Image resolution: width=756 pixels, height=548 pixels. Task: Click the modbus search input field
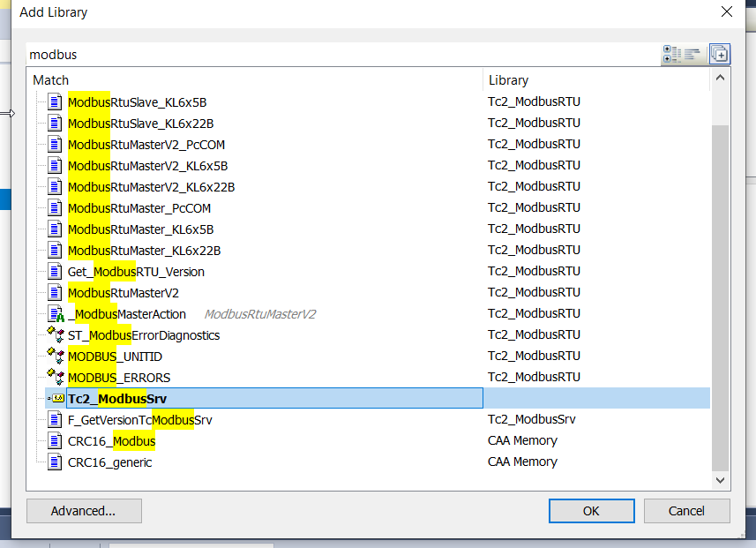(342, 55)
